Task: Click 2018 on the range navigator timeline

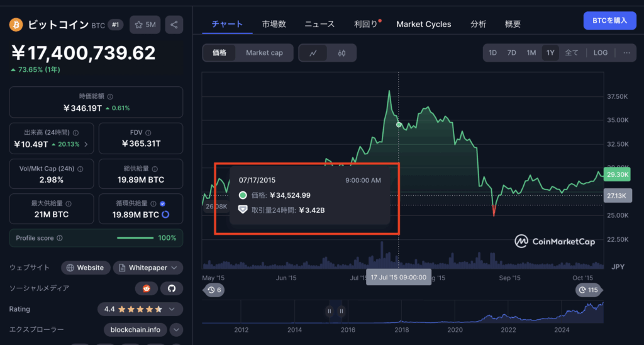Action: point(401,330)
